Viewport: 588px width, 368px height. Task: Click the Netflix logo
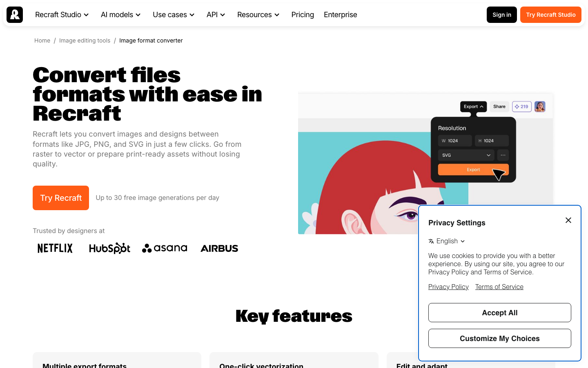click(x=55, y=248)
